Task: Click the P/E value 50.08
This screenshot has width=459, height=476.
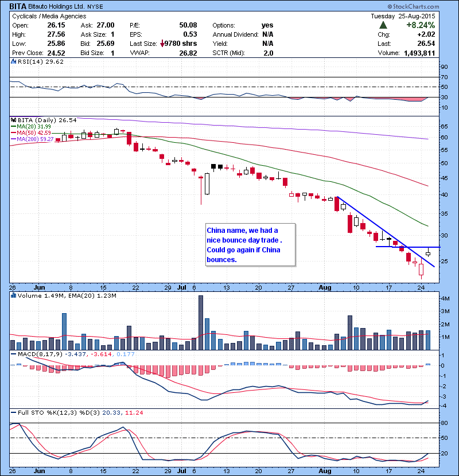Action: pyautogui.click(x=188, y=25)
